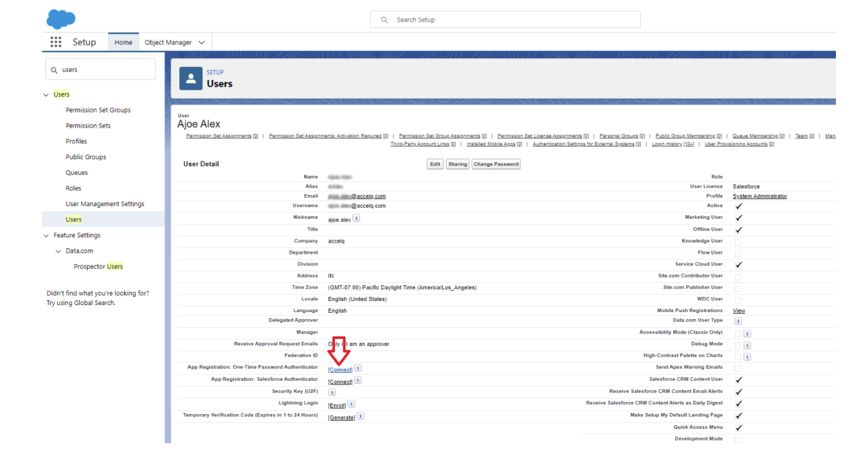
Task: Enable the Knowledge User checkbox
Action: (x=738, y=242)
